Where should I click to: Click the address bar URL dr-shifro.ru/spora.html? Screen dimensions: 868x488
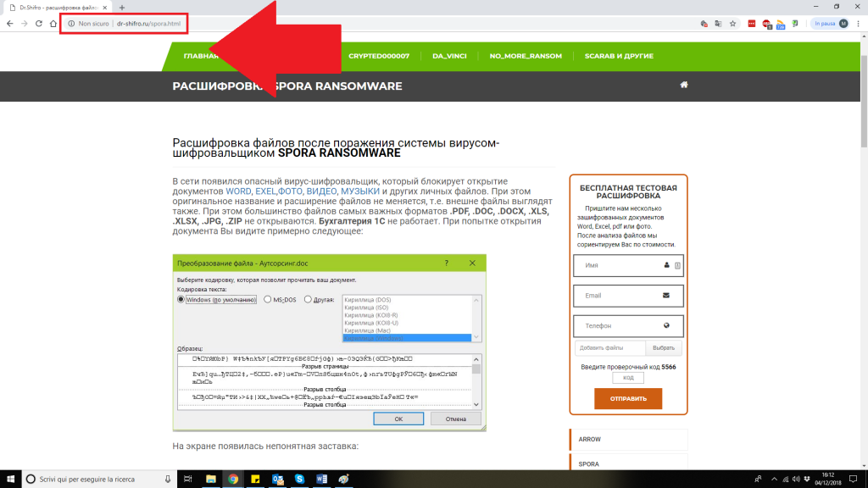[x=148, y=24]
